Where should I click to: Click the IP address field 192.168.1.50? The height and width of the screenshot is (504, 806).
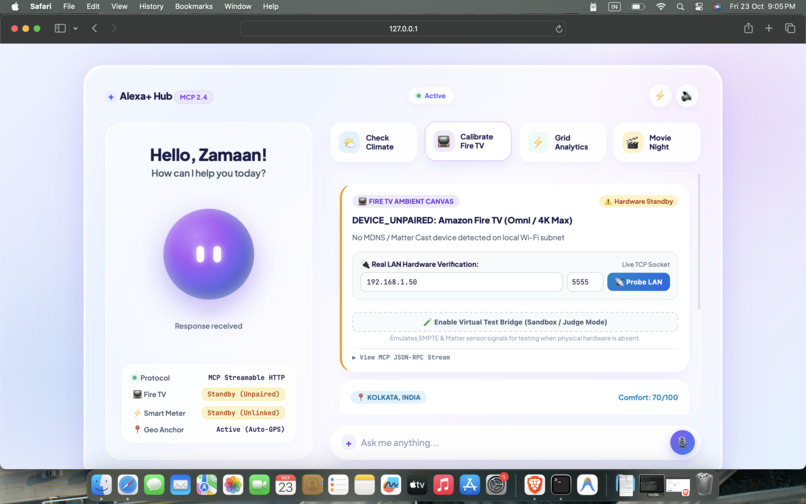[461, 282]
